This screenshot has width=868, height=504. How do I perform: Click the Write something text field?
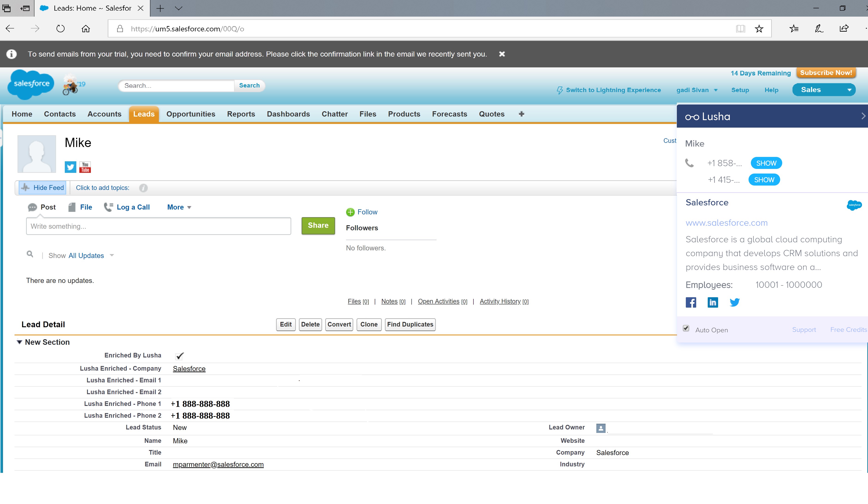158,226
